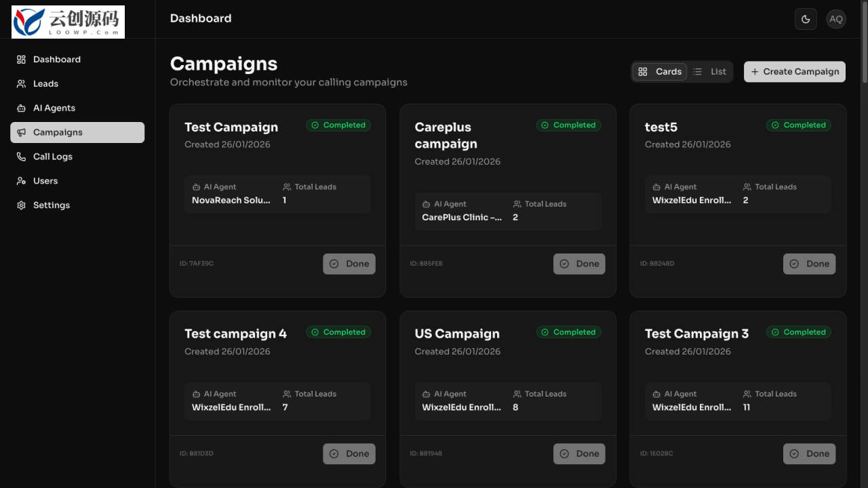Click Done on Careplus campaign card
This screenshot has height=488, width=868.
579,264
